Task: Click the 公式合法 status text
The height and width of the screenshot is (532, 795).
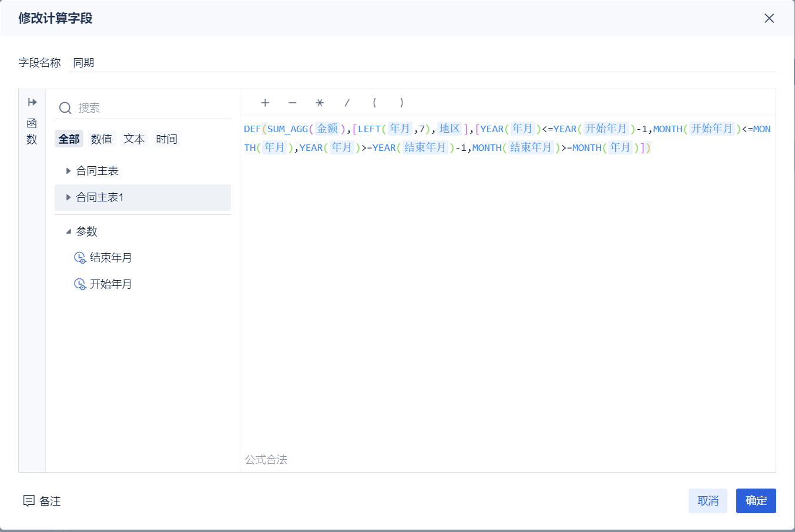Action: tap(266, 460)
